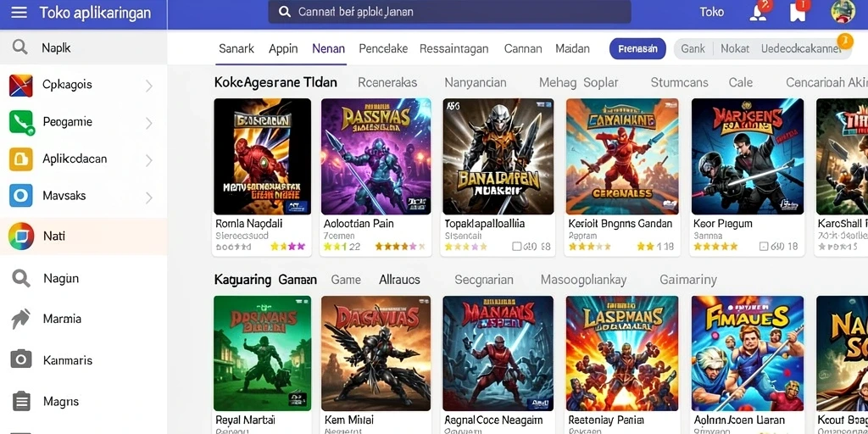
Task: Expand the Aplikcdacan chevron
Action: coord(149,160)
